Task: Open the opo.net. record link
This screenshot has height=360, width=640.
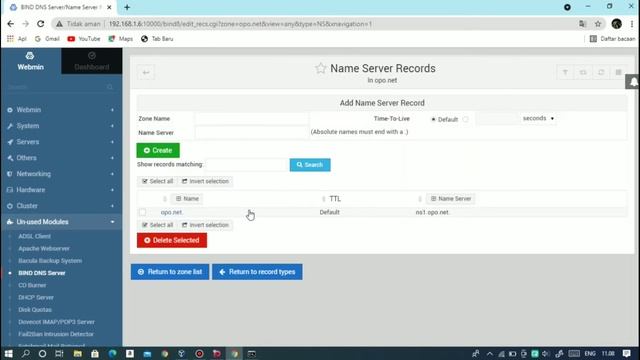Action: click(171, 212)
